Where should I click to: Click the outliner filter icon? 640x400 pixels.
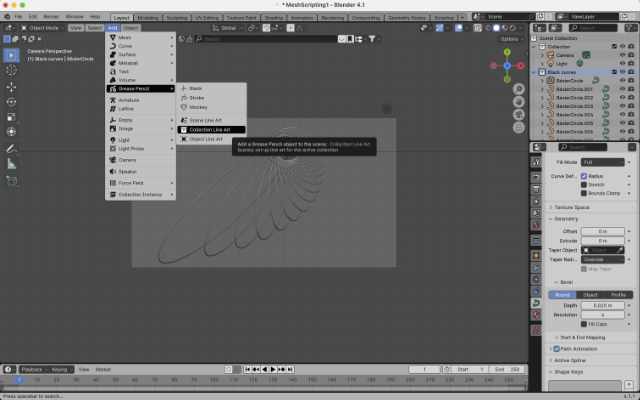click(631, 28)
